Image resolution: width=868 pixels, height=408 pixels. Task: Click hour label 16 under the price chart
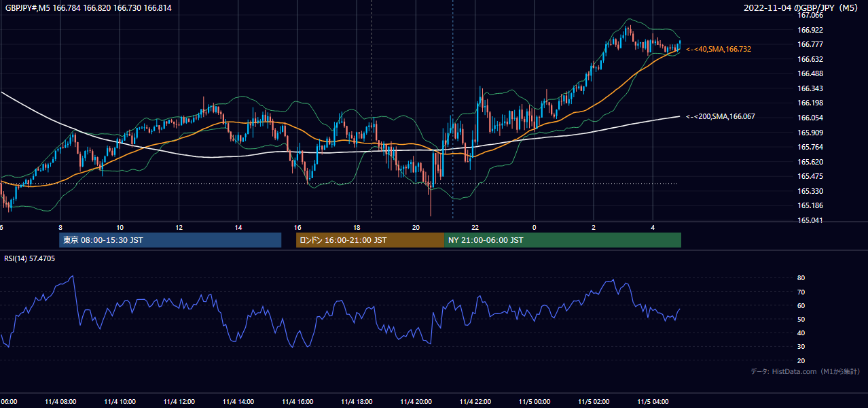pyautogui.click(x=297, y=227)
